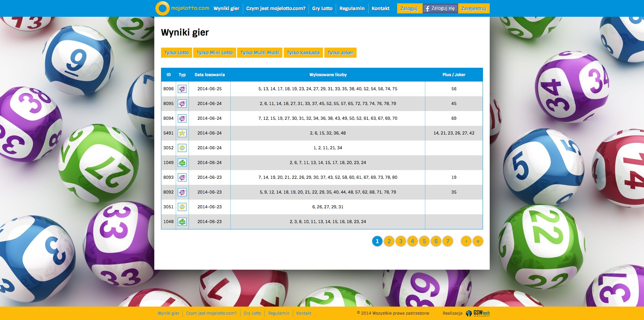Click footer link Kontakt

tap(304, 313)
